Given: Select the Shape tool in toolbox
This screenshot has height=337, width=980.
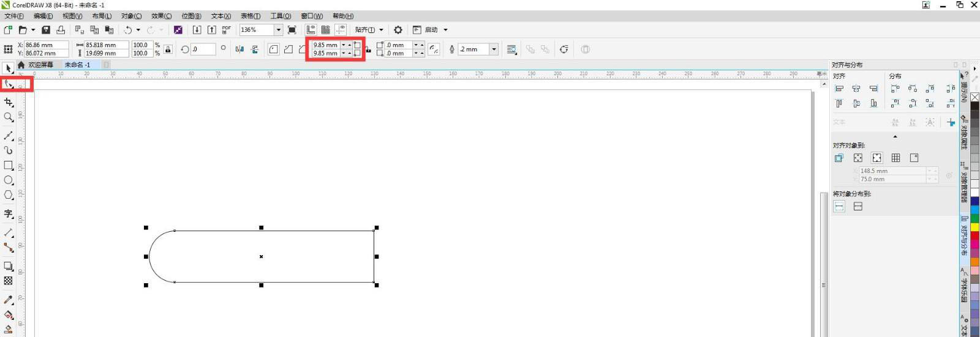Looking at the screenshot, I should (9, 84).
